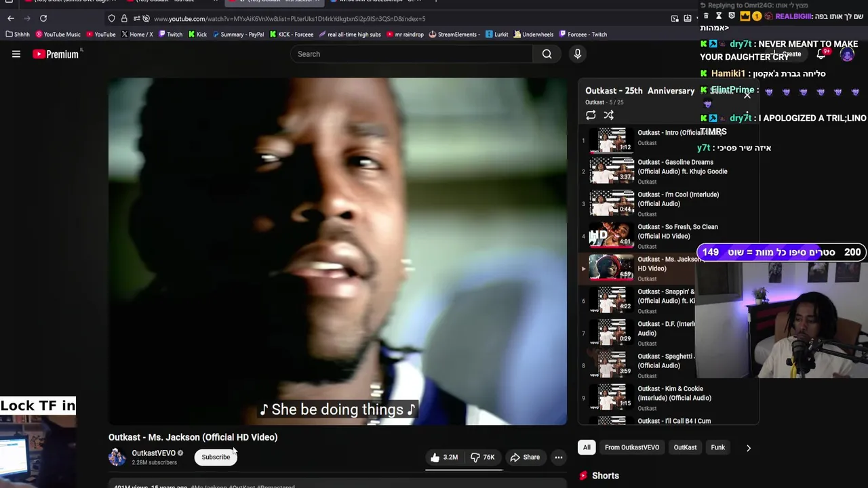868x488 pixels.
Task: Play Gasoline Dreams thumbnail in playlist
Action: click(x=612, y=171)
